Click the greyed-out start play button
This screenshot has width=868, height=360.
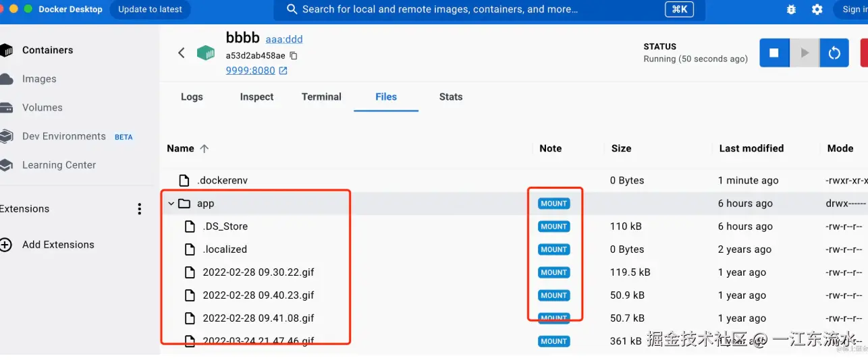(805, 53)
